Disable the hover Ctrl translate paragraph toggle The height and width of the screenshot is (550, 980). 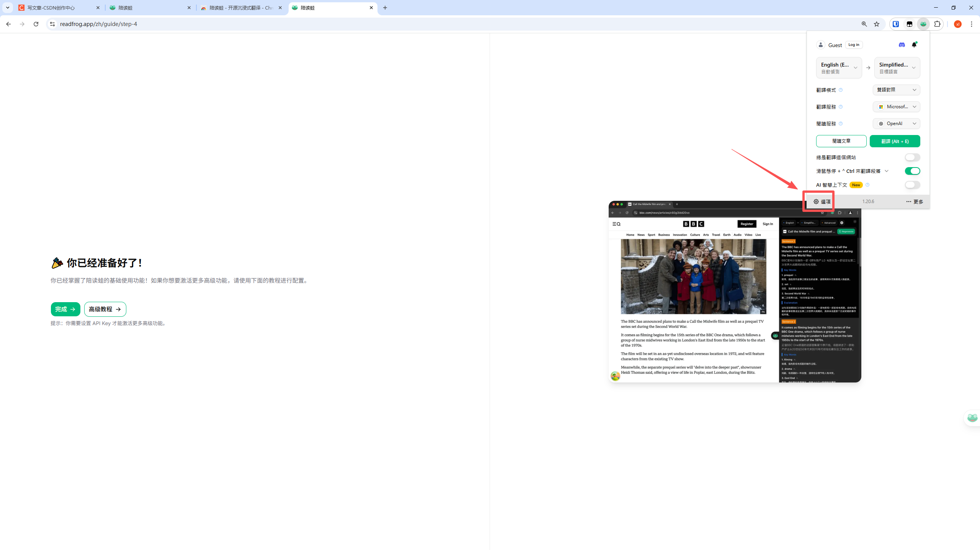(x=912, y=171)
